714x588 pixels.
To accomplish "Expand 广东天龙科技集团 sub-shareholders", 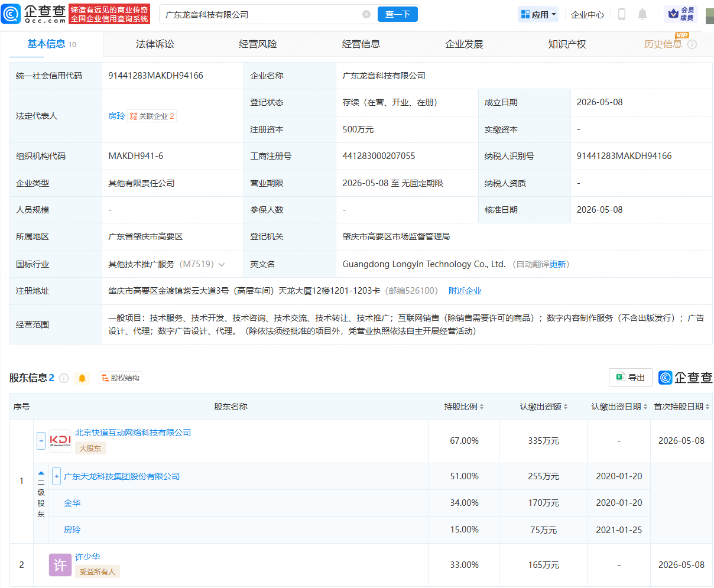I will click(56, 476).
